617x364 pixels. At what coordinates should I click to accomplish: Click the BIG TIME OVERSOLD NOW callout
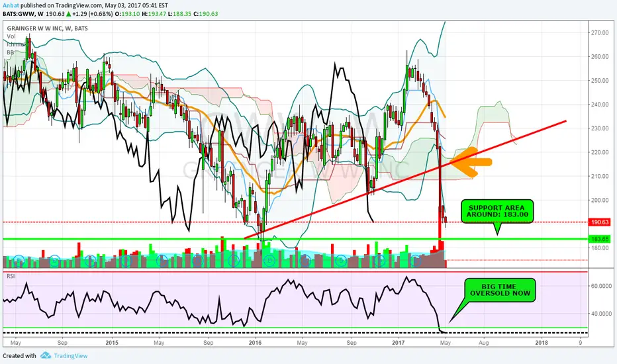point(500,290)
